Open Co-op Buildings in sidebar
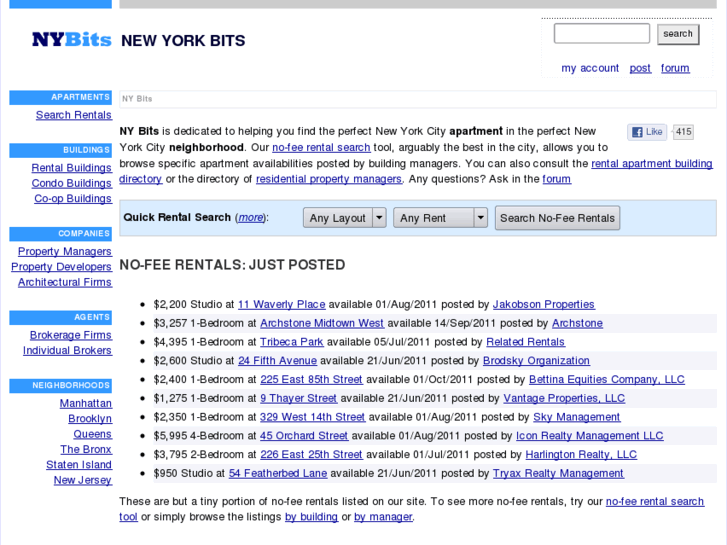 point(73,199)
